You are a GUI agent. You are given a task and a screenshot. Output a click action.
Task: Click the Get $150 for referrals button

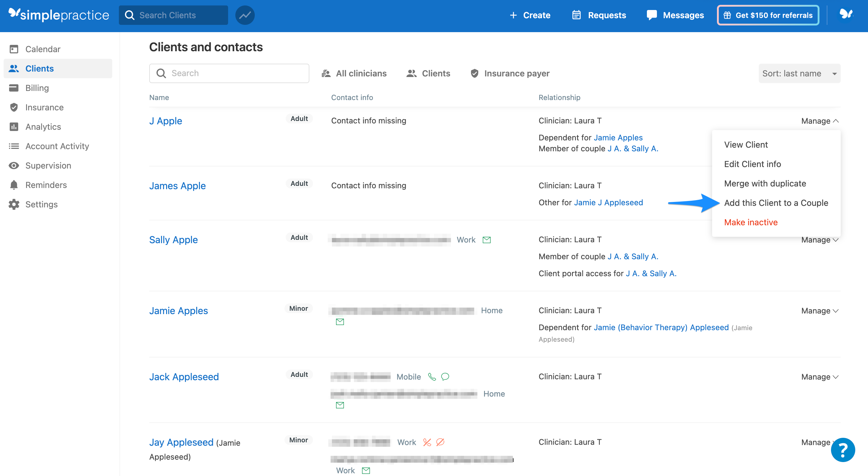[x=768, y=15]
